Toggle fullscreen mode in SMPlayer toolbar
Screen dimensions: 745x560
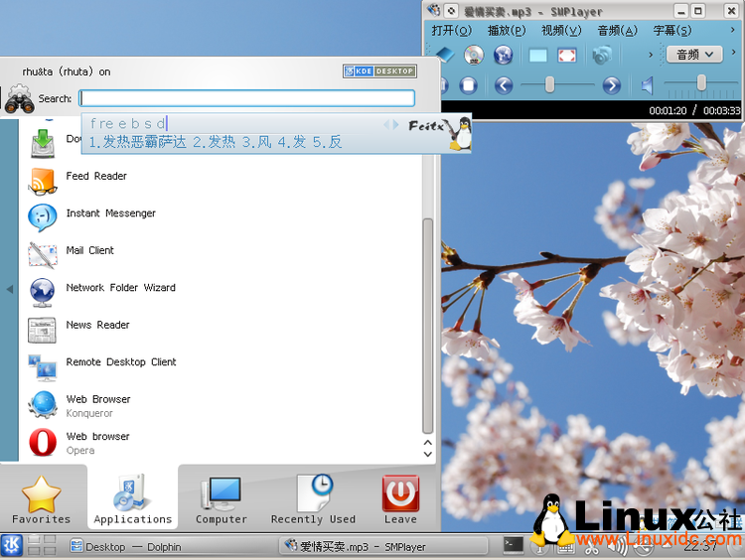coord(567,56)
